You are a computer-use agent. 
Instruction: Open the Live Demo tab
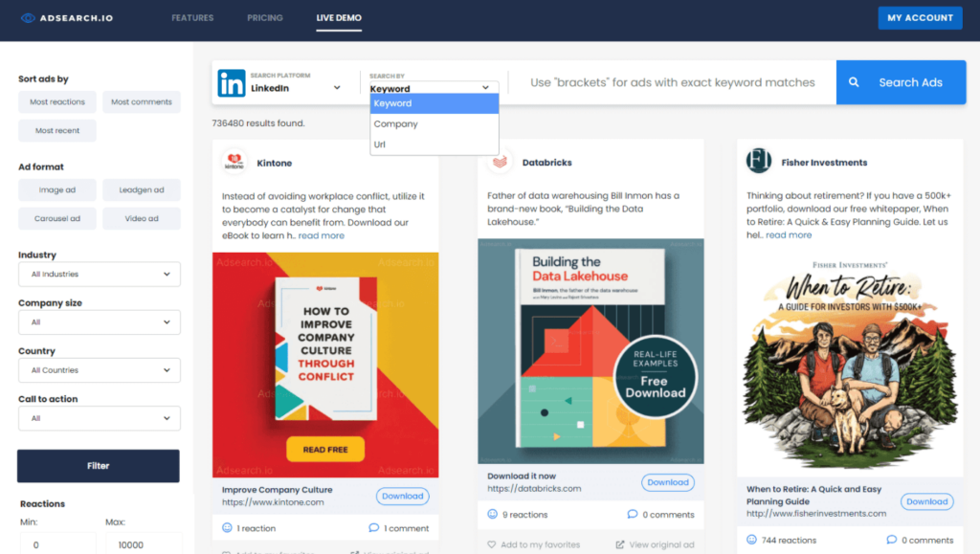339,18
